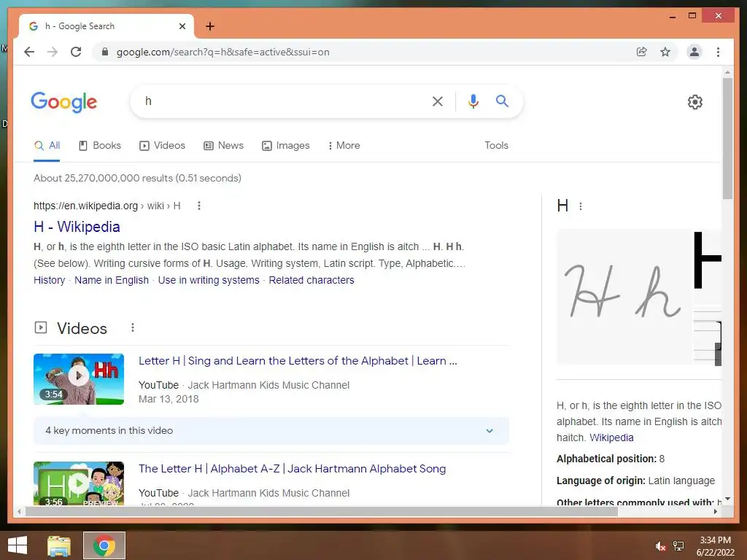This screenshot has width=747, height=560.
Task: Click the address bar URL
Action: coord(223,52)
